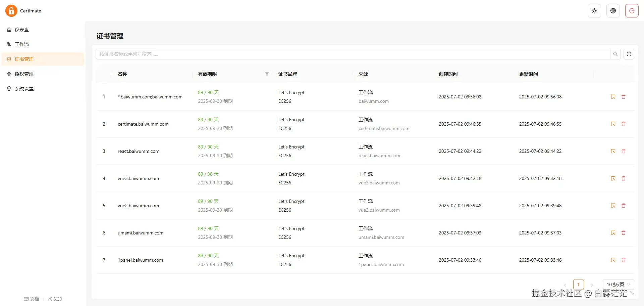644x306 pixels.
Task: Delete vue3.baiwumm.com certificate
Action: click(x=624, y=178)
